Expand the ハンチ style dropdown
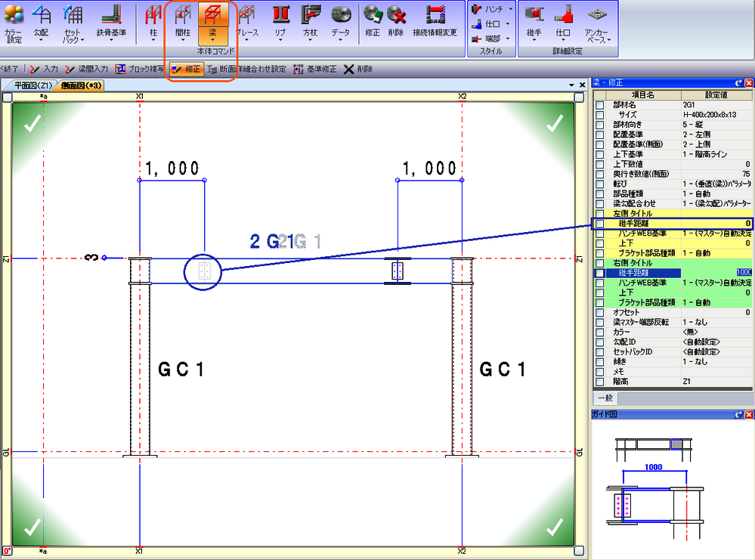The height and width of the screenshot is (560, 755). click(x=510, y=9)
